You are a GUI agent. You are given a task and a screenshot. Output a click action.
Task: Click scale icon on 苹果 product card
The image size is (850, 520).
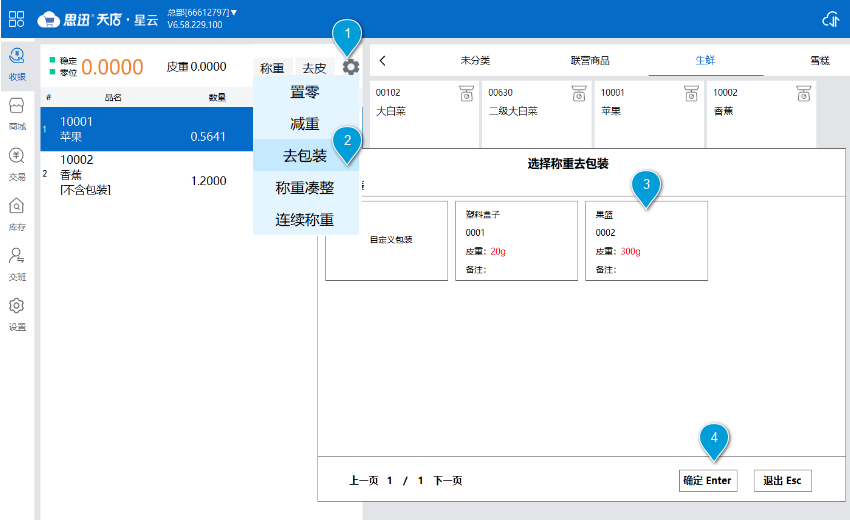(x=691, y=93)
